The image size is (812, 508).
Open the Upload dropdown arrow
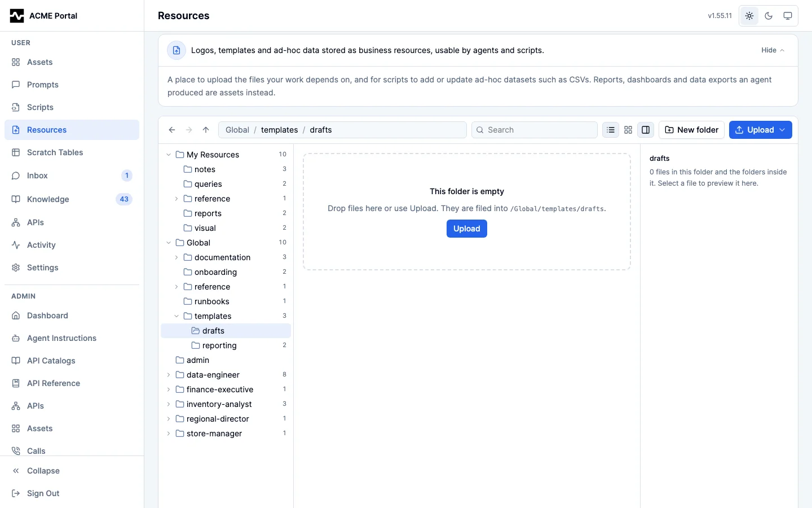click(x=782, y=130)
